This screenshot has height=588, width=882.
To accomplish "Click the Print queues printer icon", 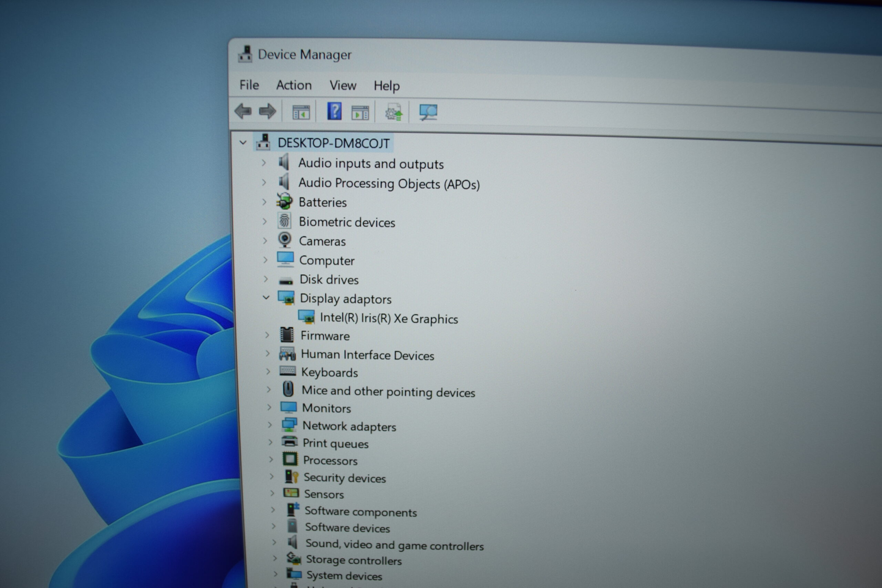I will coord(289,442).
